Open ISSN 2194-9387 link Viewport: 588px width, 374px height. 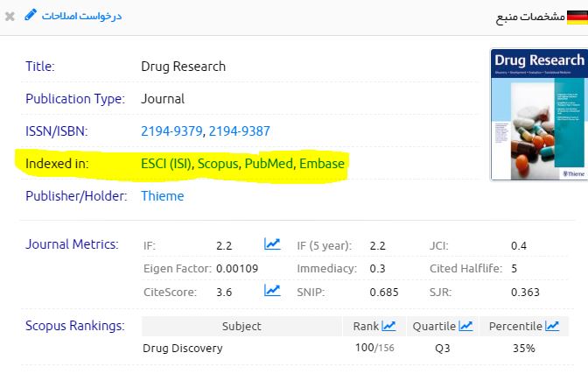click(239, 131)
